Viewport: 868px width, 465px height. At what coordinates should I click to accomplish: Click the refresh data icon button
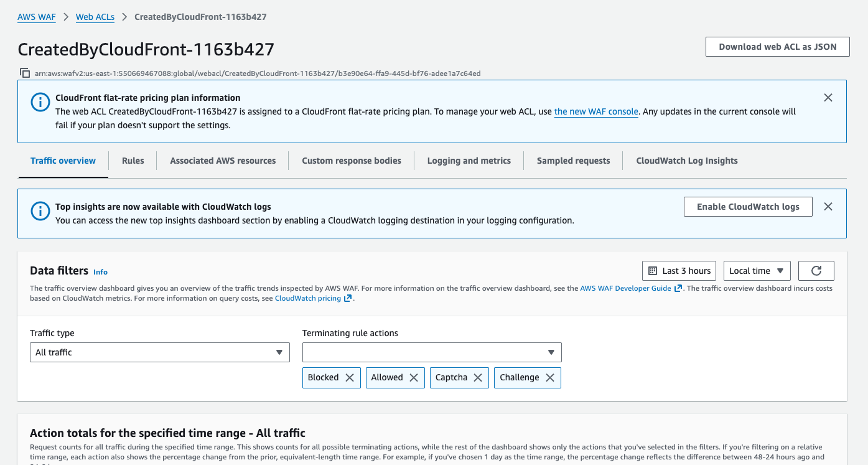click(x=816, y=271)
